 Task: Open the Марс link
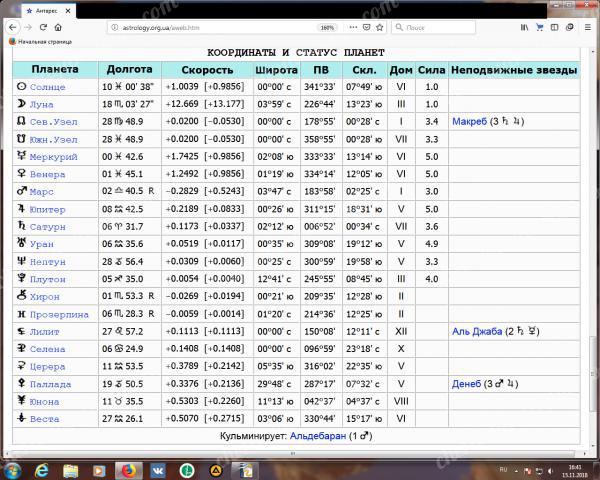pos(42,192)
